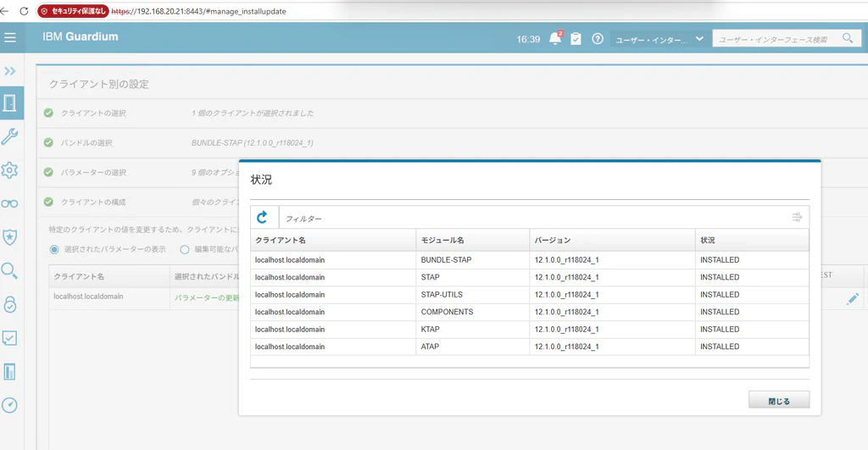Image resolution: width=868 pixels, height=450 pixels.
Task: Open the gauge dashboard icon in sidebar
Action: point(10,405)
